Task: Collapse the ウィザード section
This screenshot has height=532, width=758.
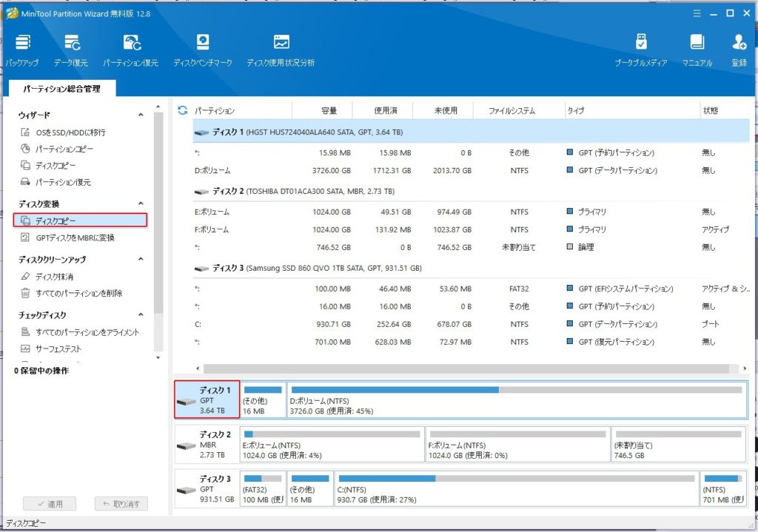Action: click(141, 115)
